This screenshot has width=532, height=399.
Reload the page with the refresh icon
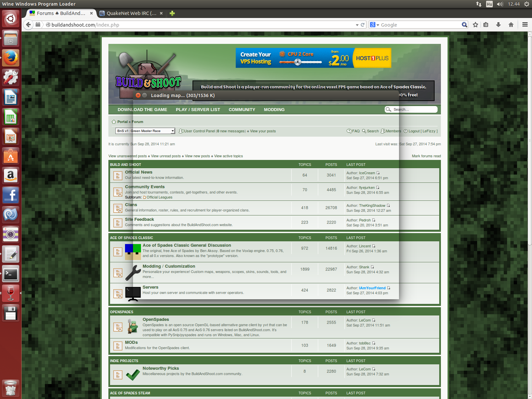tap(363, 25)
